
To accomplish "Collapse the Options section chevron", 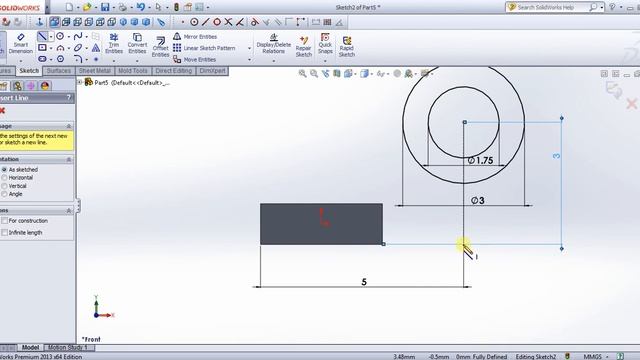I will pos(69,211).
